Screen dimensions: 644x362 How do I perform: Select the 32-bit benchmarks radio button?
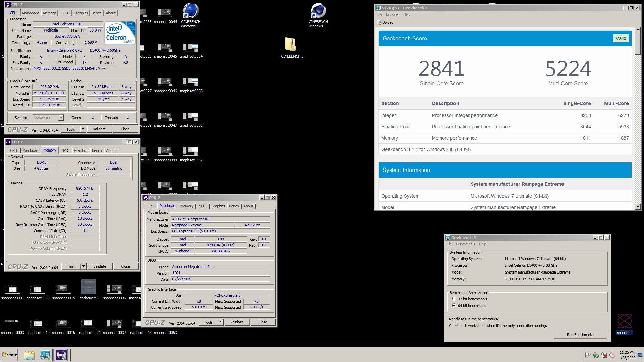[454, 299]
